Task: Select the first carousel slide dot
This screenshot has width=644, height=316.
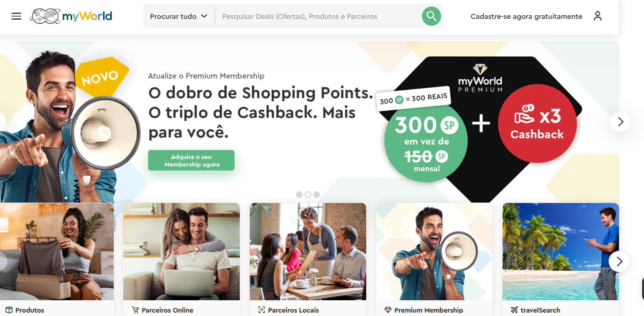Action: pyautogui.click(x=299, y=195)
